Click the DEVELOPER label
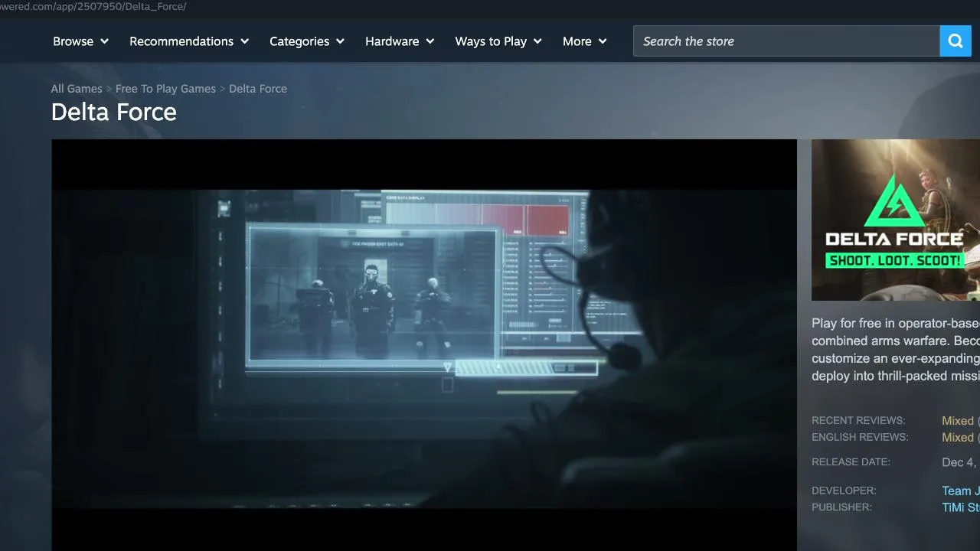The height and width of the screenshot is (551, 980). pos(844,491)
